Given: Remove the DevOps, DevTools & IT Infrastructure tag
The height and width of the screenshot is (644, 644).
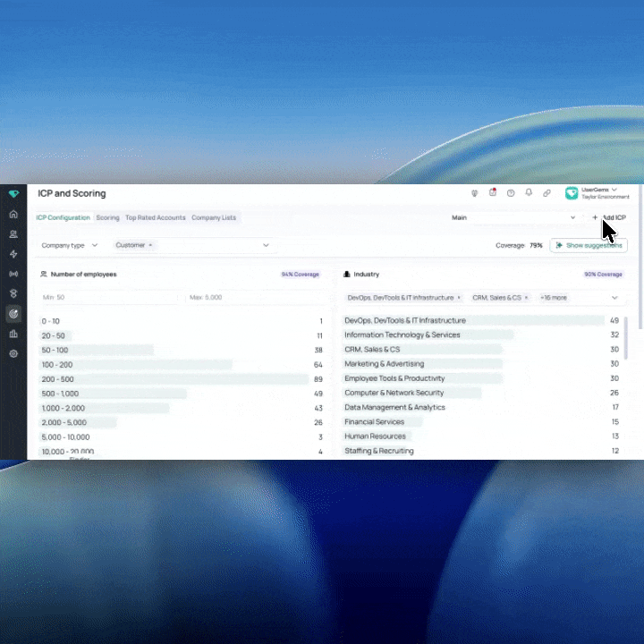Looking at the screenshot, I should pyautogui.click(x=459, y=298).
